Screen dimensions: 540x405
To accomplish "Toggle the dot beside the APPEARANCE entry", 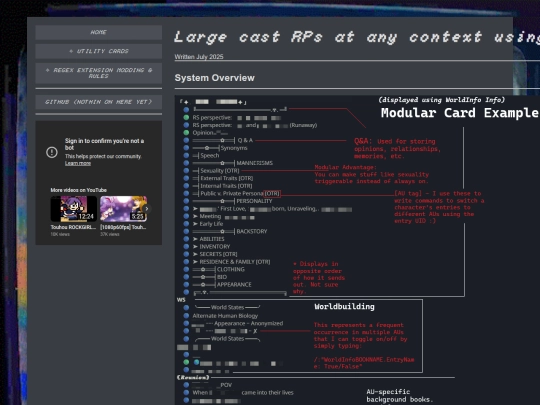I will (x=186, y=284).
